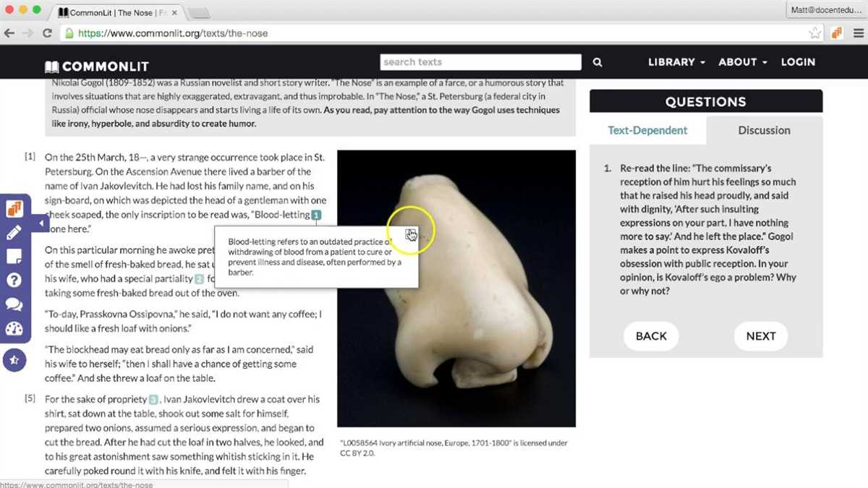
Task: Click the paragraph number [1] marker
Action: pos(30,156)
